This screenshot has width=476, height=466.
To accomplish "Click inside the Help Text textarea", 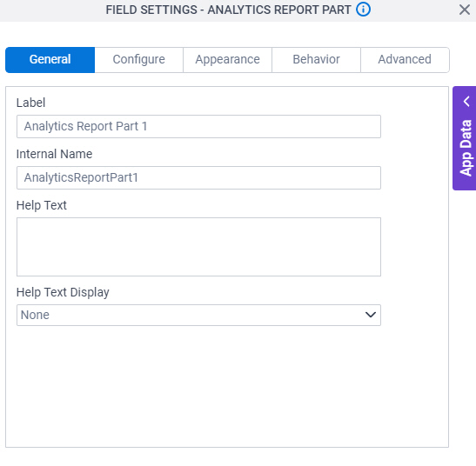I will click(198, 247).
